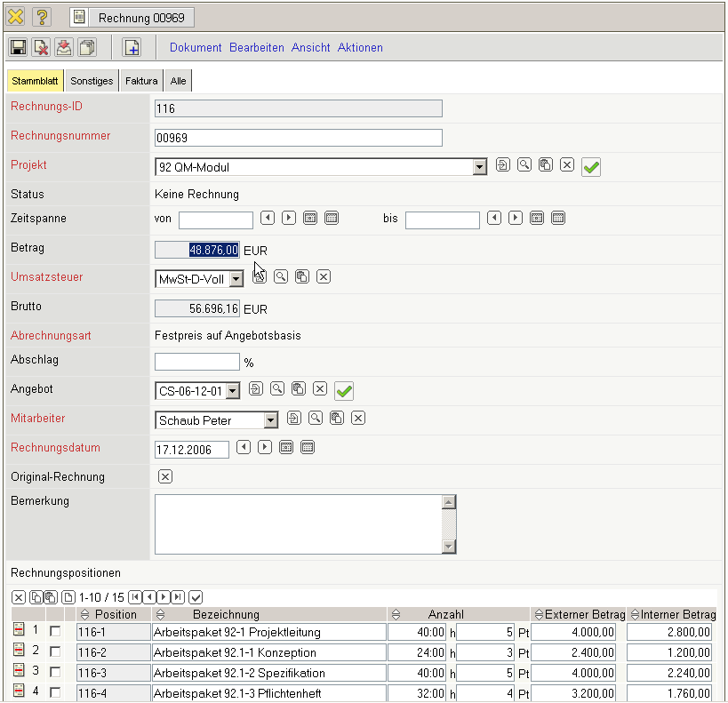
Task: Switch to the Faktura tab
Action: 141,81
